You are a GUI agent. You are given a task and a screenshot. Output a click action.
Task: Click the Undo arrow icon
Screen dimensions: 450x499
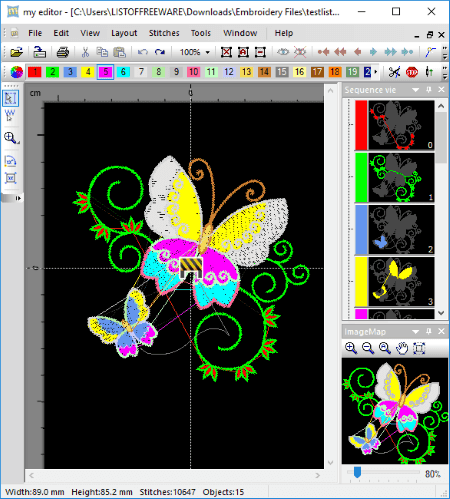point(143,52)
